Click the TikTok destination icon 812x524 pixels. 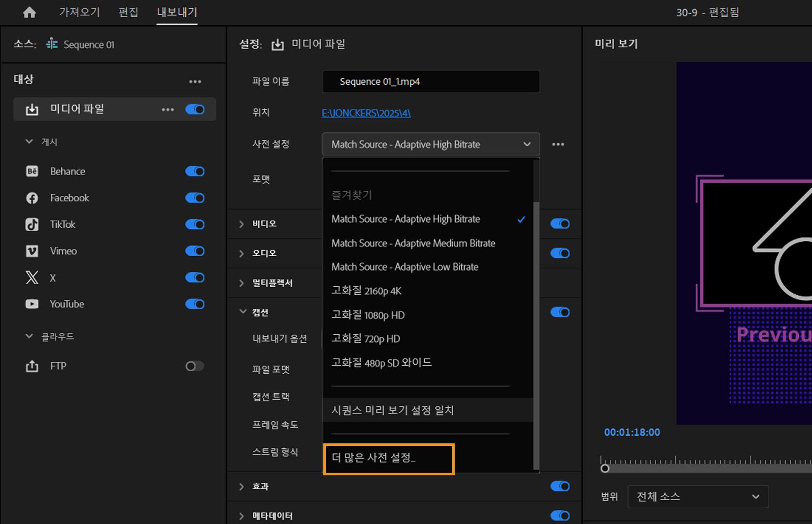(31, 224)
